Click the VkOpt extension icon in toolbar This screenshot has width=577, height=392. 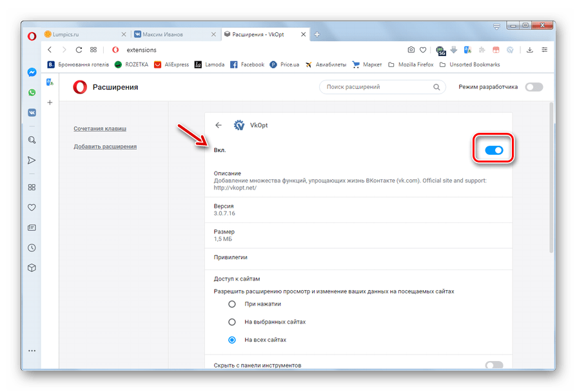pyautogui.click(x=510, y=50)
